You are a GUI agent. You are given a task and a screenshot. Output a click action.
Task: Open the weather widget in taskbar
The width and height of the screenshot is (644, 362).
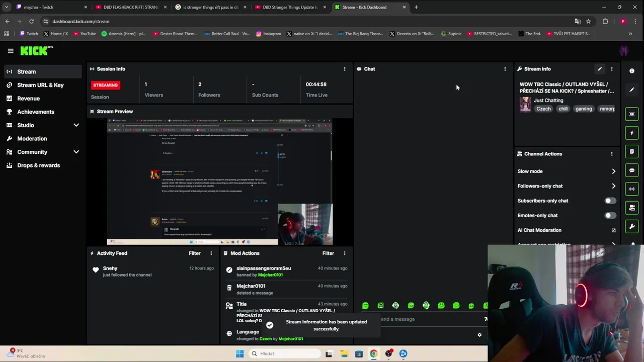click(26, 353)
